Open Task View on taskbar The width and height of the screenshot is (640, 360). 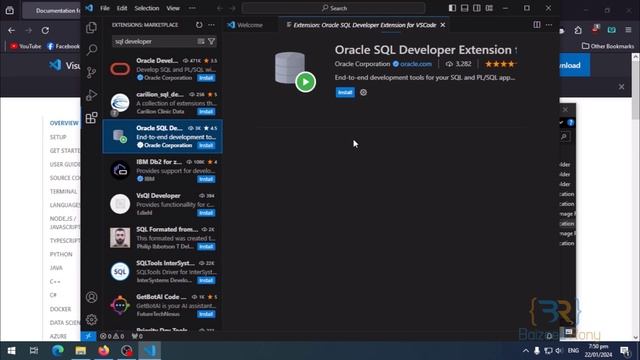34,351
